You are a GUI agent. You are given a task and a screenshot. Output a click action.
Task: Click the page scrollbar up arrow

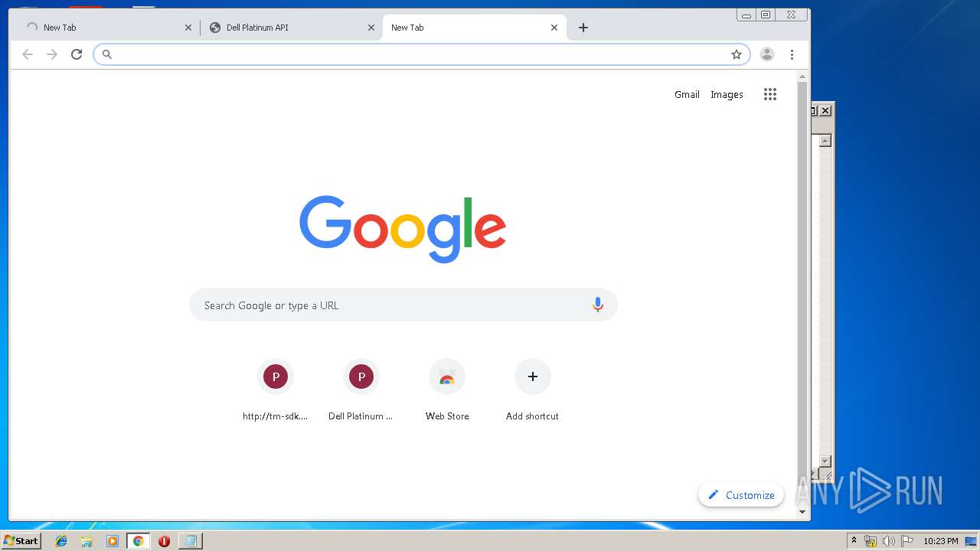coord(802,77)
